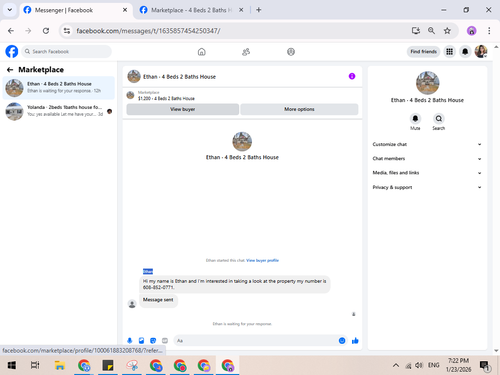Bookmark this page with star icon

pyautogui.click(x=447, y=31)
